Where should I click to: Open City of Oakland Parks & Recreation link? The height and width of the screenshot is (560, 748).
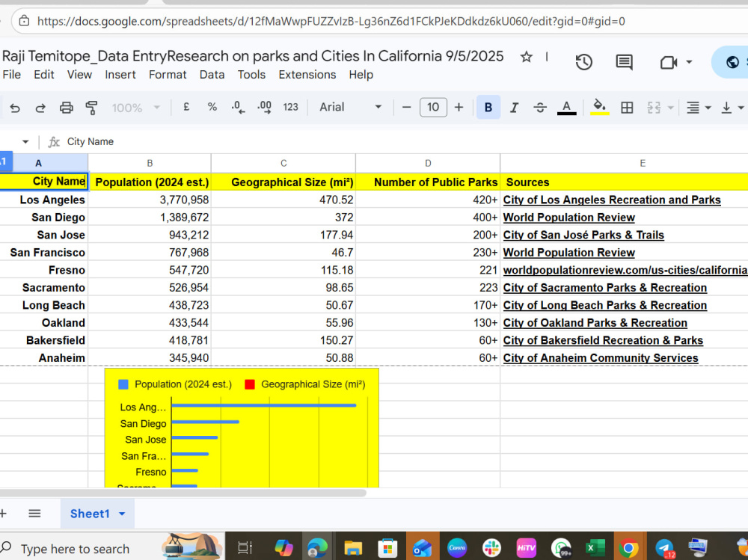595,323
